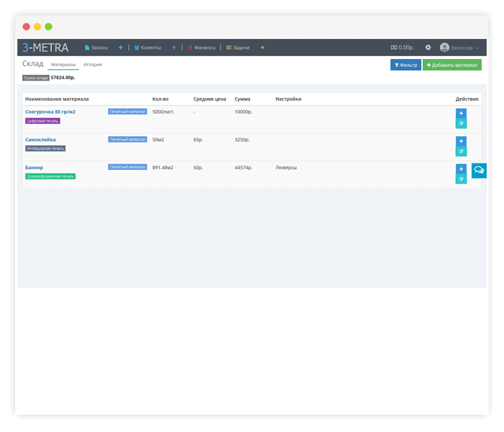Open the chat bubble widget
The image size is (504, 432).
point(479,171)
